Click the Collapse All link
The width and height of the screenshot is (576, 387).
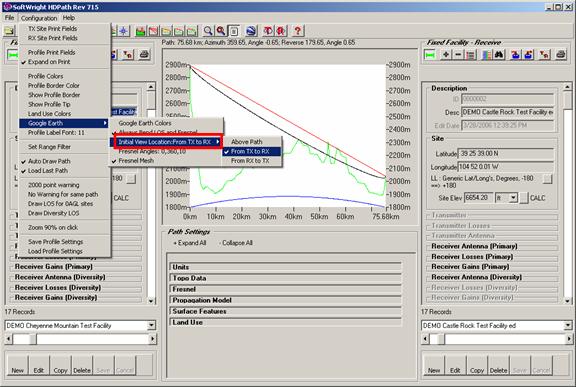235,243
